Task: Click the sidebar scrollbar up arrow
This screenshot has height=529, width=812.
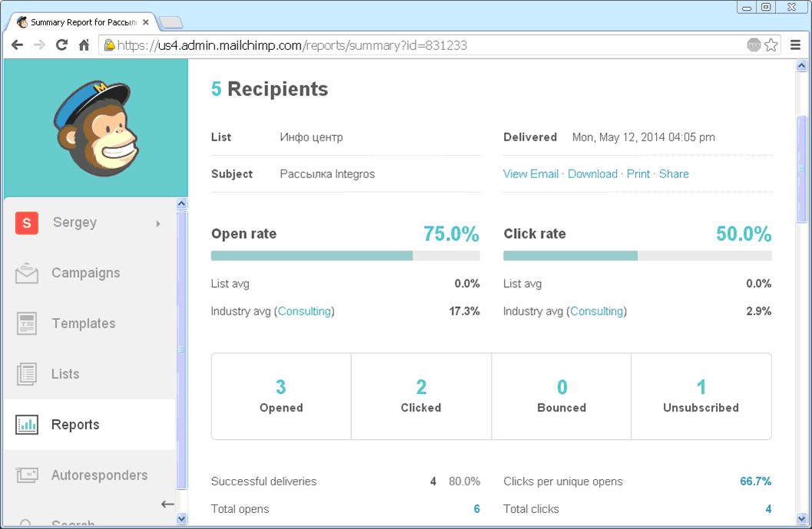Action: point(181,203)
